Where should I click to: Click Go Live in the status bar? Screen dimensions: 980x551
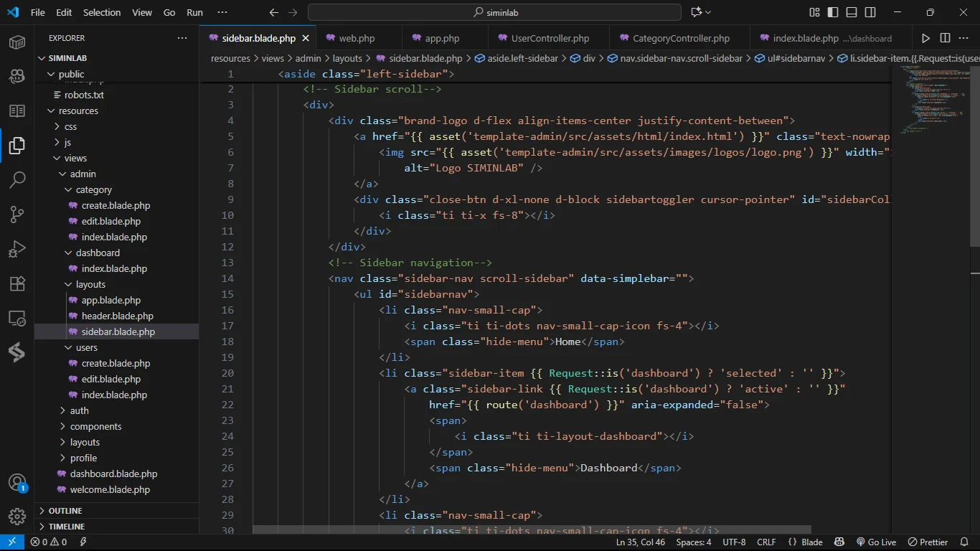[876, 542]
